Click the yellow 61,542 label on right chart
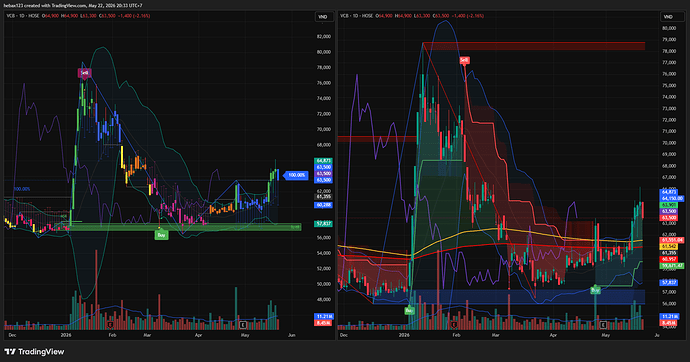 [x=669, y=247]
